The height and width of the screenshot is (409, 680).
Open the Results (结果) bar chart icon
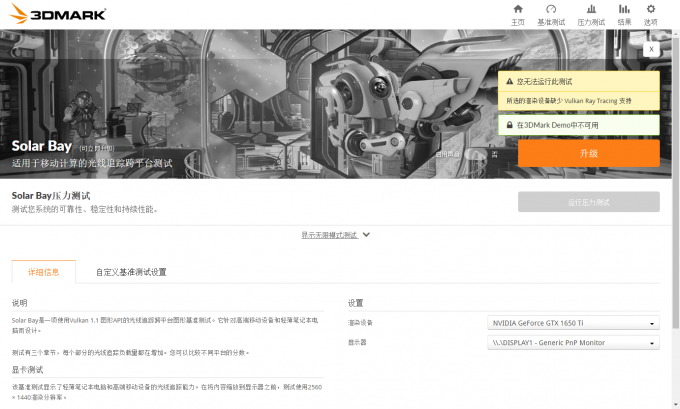pos(624,9)
